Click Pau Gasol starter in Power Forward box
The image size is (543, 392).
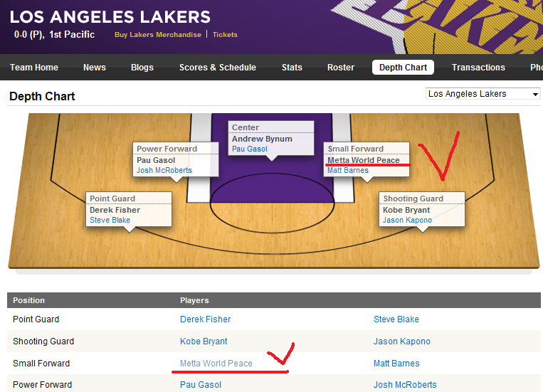[156, 160]
